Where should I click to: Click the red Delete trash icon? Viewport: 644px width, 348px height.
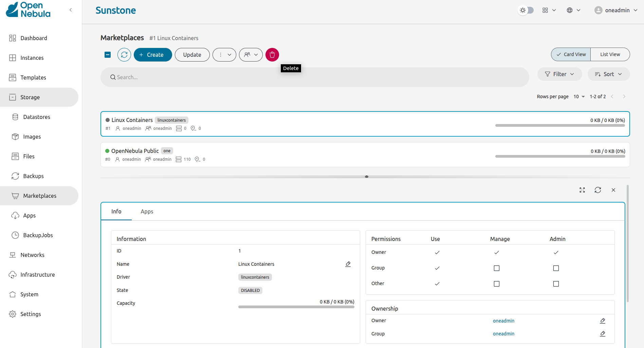272,55
